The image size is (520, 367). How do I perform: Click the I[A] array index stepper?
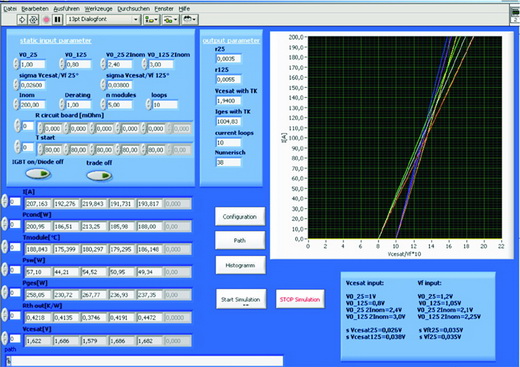coord(5,202)
